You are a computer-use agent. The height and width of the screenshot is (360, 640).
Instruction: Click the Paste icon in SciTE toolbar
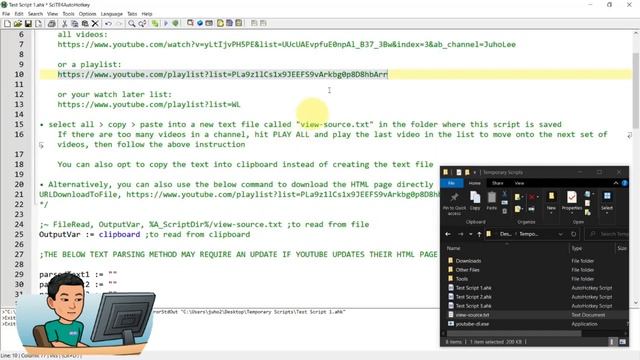85,24
